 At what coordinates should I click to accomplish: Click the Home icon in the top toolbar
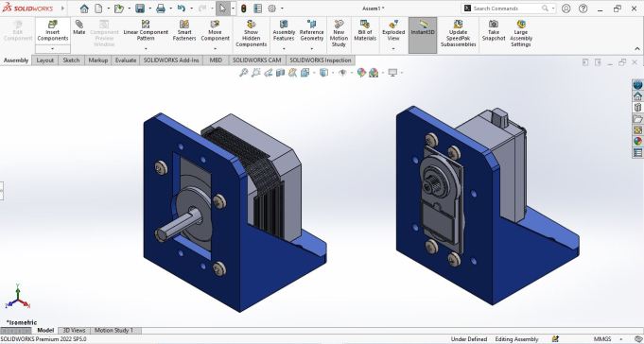[x=84, y=9]
